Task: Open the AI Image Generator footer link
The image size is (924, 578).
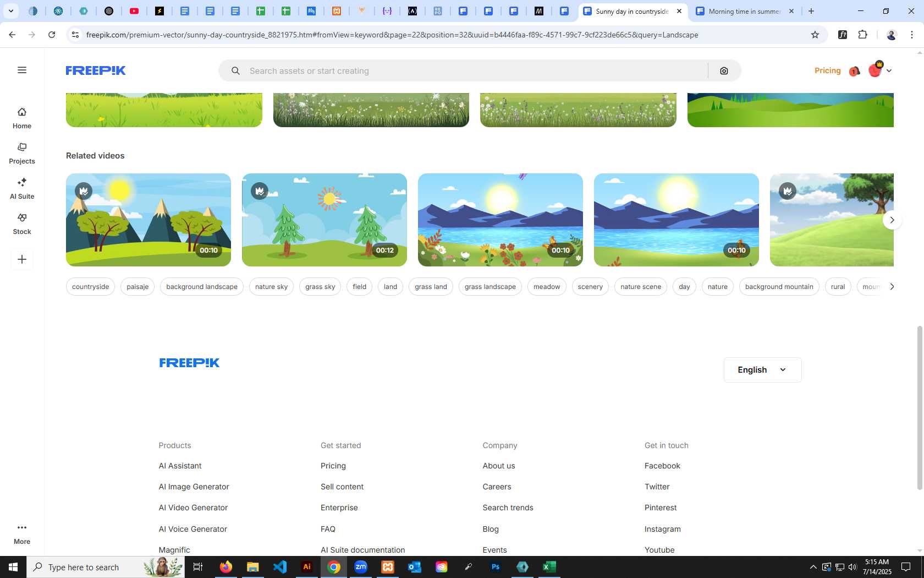Action: coord(194,487)
